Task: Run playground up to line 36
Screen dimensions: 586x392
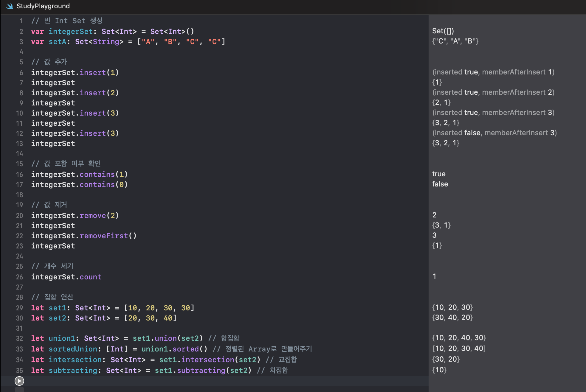Action: point(19,381)
